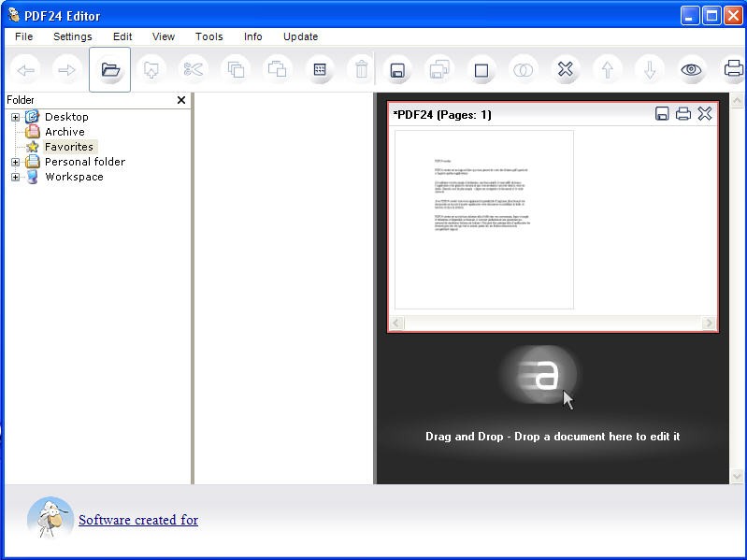Select Personal folder in the tree
This screenshot has width=747, height=560.
point(85,162)
